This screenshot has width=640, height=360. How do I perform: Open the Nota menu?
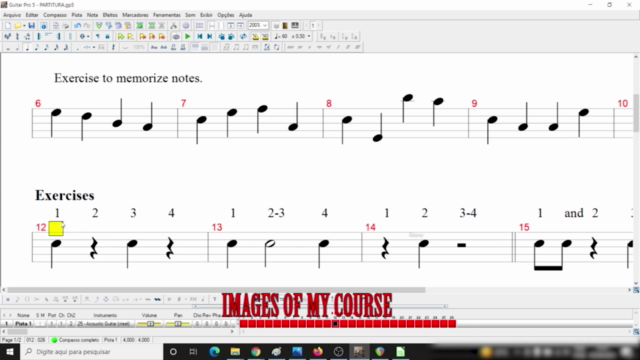92,15
